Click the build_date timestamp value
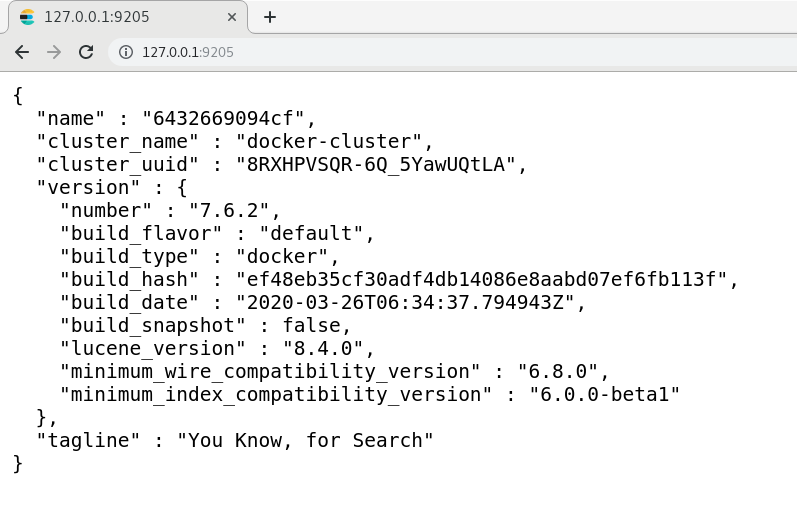 tap(405, 303)
